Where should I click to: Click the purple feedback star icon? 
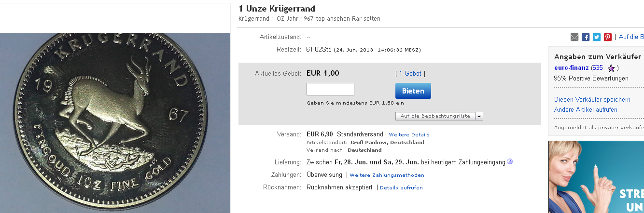(x=611, y=68)
